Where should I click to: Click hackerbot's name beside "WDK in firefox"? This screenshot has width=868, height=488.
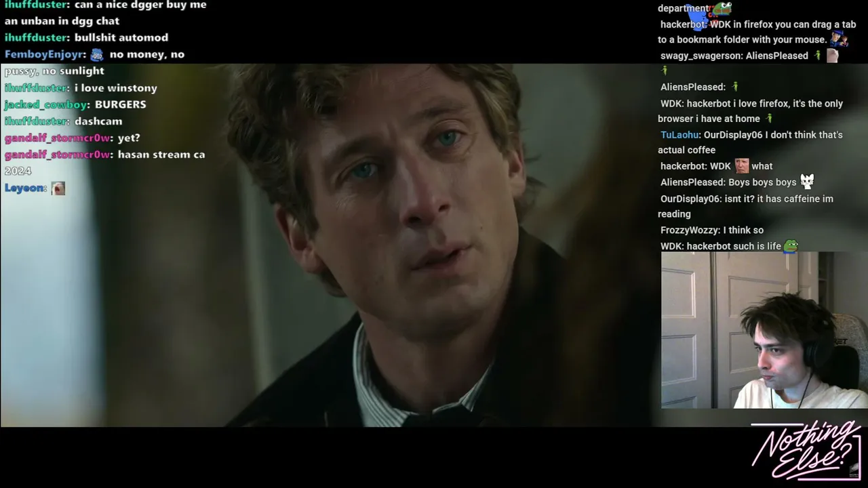684,24
